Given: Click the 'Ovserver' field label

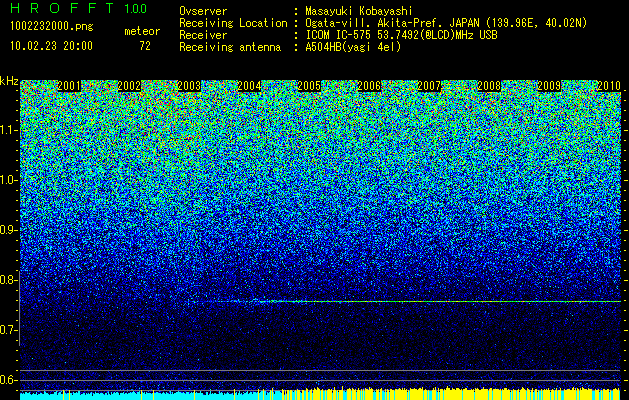Looking at the screenshot, I should tap(203, 11).
